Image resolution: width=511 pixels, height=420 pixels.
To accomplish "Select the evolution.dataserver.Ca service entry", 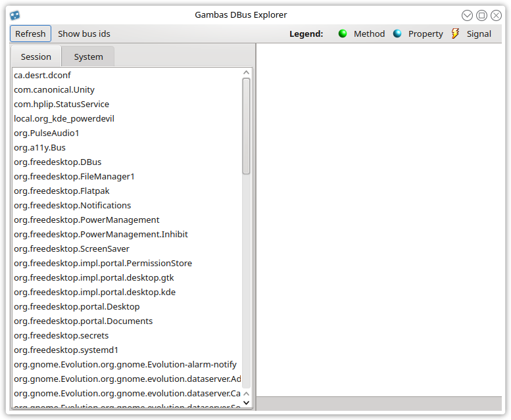I will [x=127, y=393].
